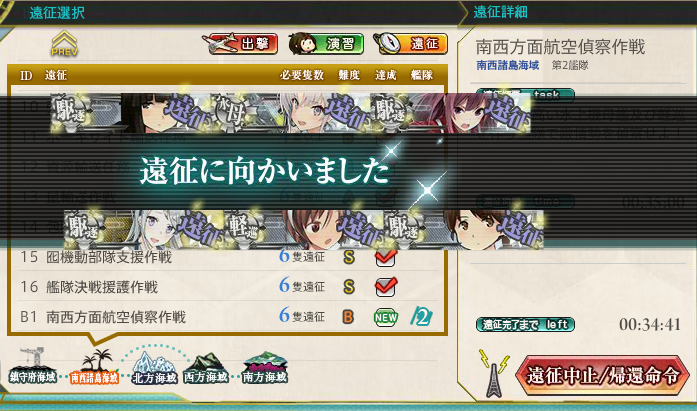This screenshot has width=697, height=411.
Task: Select the 遠征 expedition compass button
Action: [410, 44]
